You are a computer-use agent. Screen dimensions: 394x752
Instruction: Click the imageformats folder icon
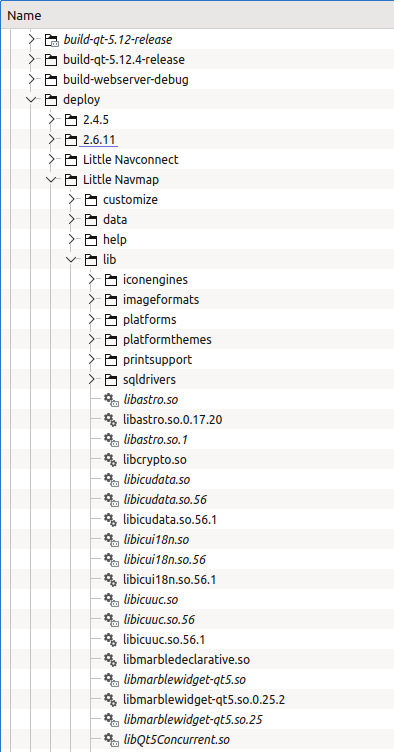111,300
